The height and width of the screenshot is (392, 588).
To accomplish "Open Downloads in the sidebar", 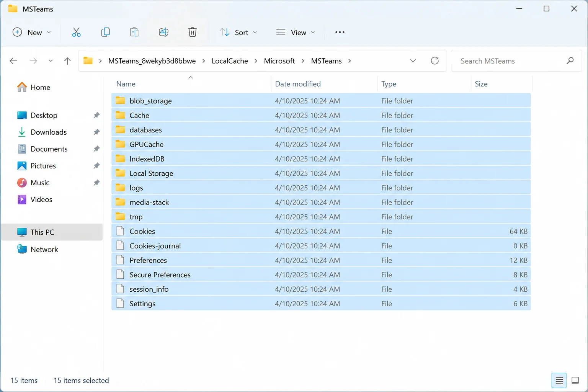I will coord(42,132).
